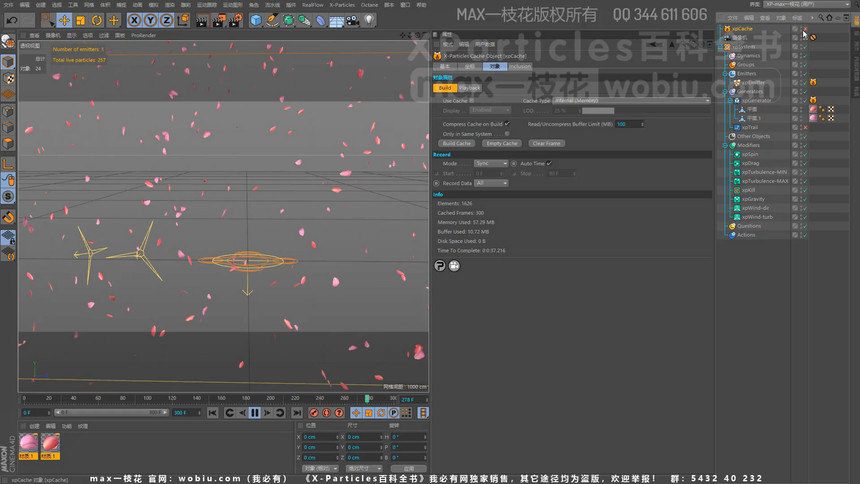Toggle Only in Same System checkbox
Screen dimensions: 860x484
click(x=507, y=134)
